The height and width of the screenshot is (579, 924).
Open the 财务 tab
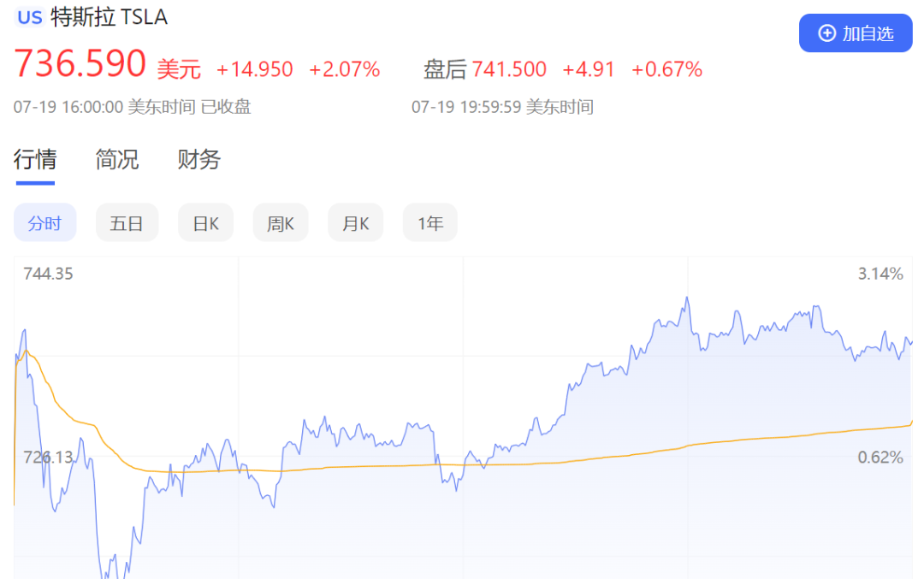click(x=199, y=159)
